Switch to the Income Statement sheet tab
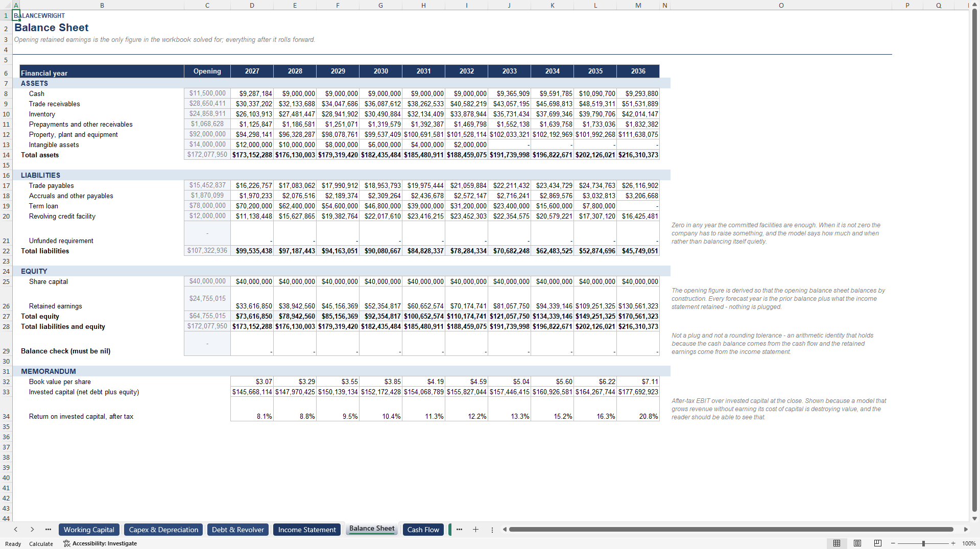This screenshot has width=980, height=549. pyautogui.click(x=307, y=530)
